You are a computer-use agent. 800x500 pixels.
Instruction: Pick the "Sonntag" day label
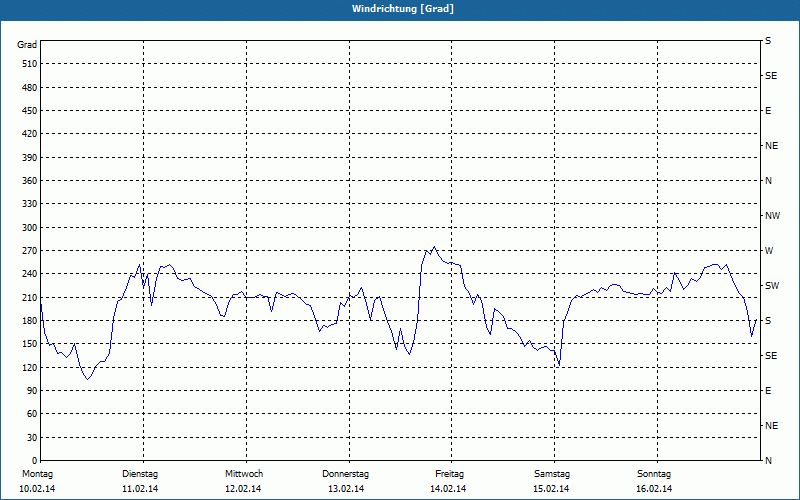654,474
